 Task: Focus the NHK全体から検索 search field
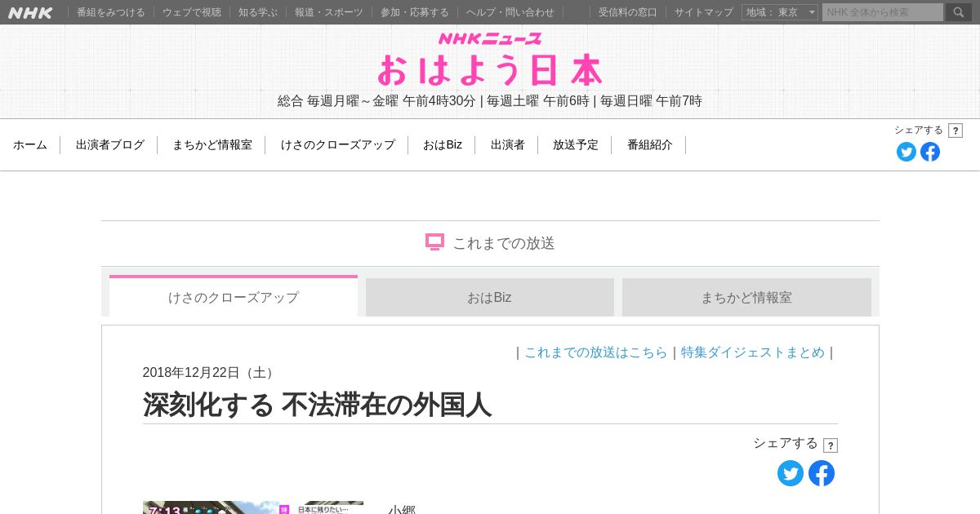pos(883,12)
